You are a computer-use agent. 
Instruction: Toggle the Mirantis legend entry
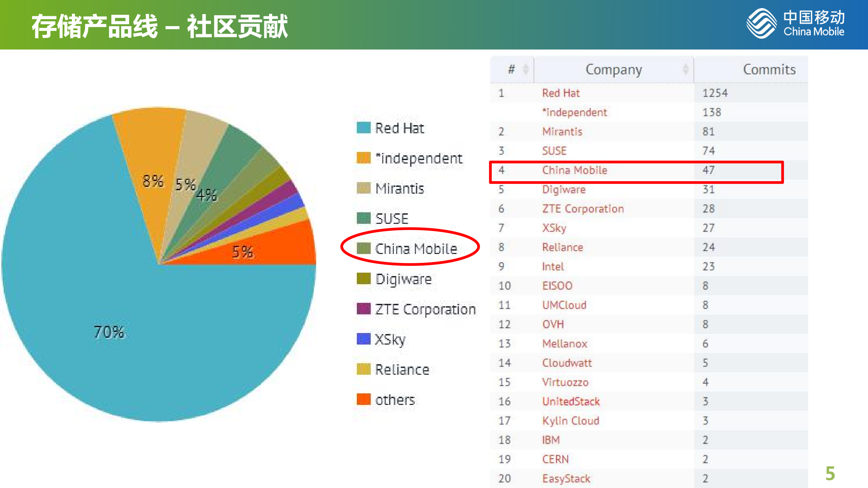400,189
